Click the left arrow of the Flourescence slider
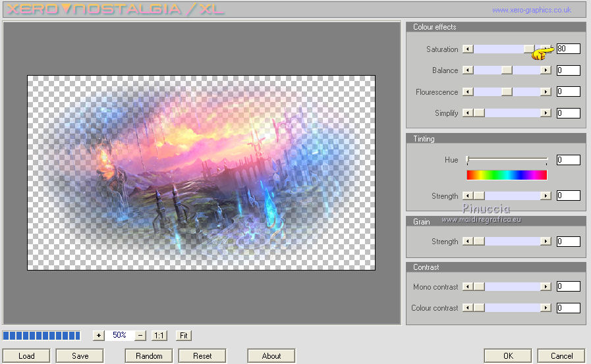The height and width of the screenshot is (364, 591). (x=468, y=92)
